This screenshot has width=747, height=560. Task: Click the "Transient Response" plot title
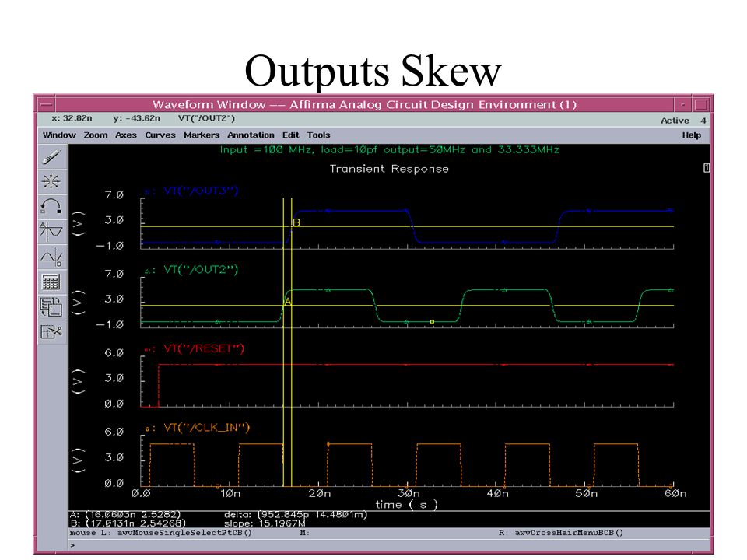pos(389,169)
